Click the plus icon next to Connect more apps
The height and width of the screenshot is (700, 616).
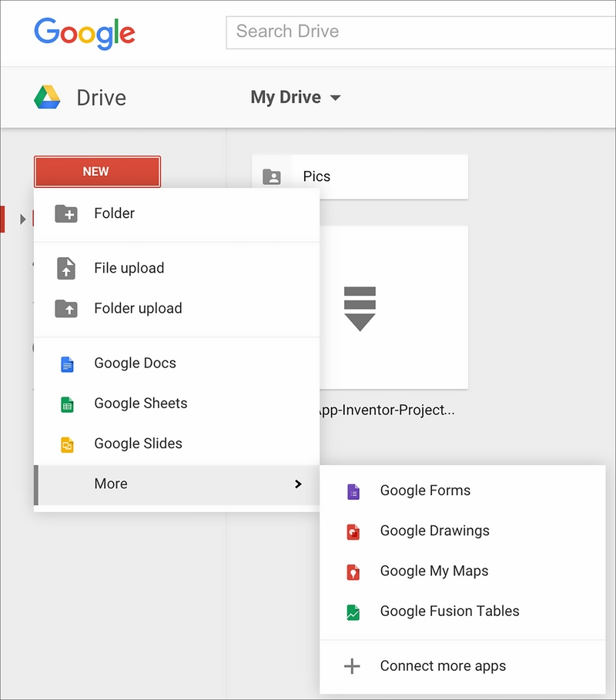click(353, 665)
